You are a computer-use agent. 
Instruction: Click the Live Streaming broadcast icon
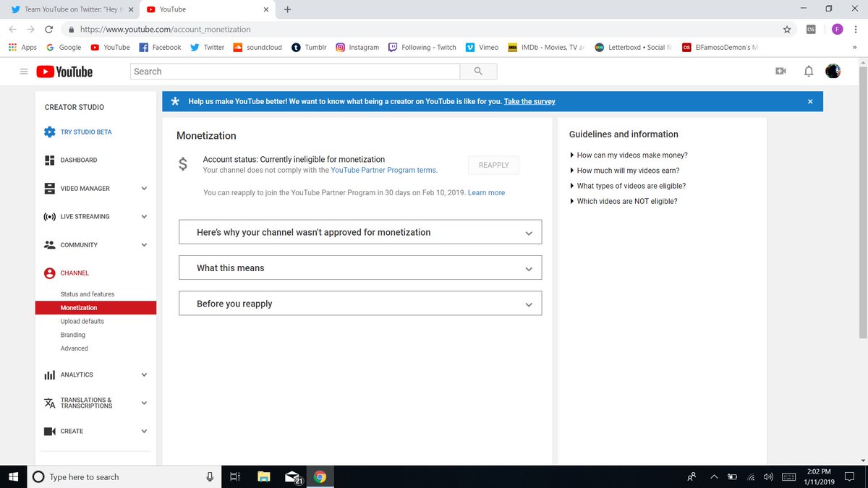[x=49, y=216]
